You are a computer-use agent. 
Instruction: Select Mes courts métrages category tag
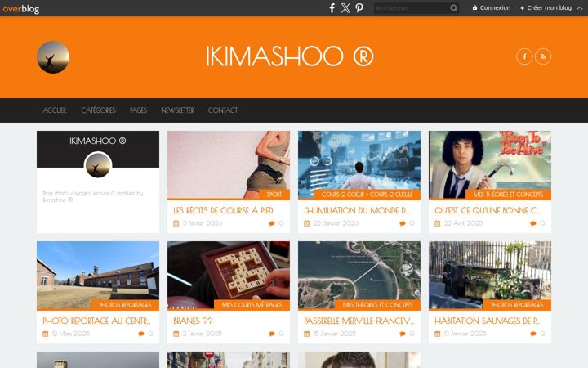(252, 305)
